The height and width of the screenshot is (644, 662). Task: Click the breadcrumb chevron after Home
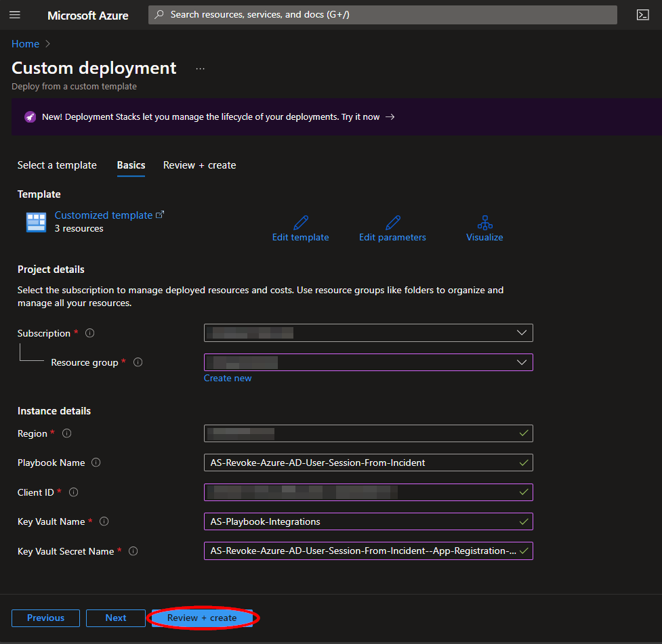pyautogui.click(x=47, y=44)
